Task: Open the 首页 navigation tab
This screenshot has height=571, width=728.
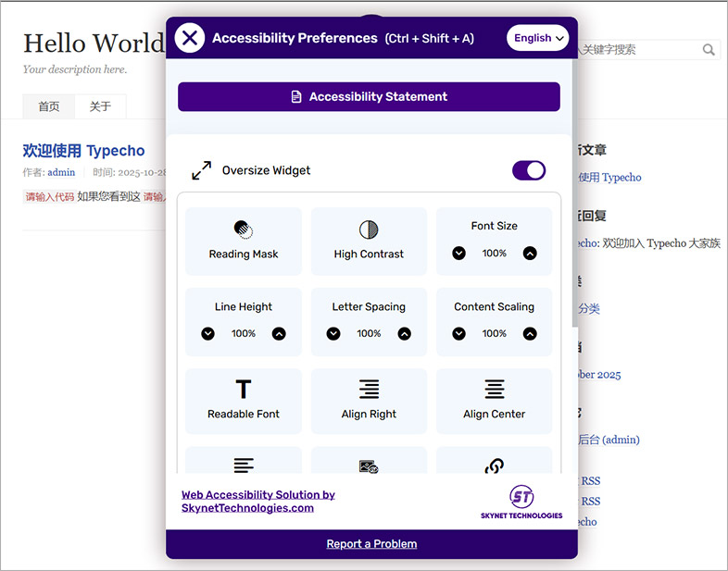Action: click(49, 106)
